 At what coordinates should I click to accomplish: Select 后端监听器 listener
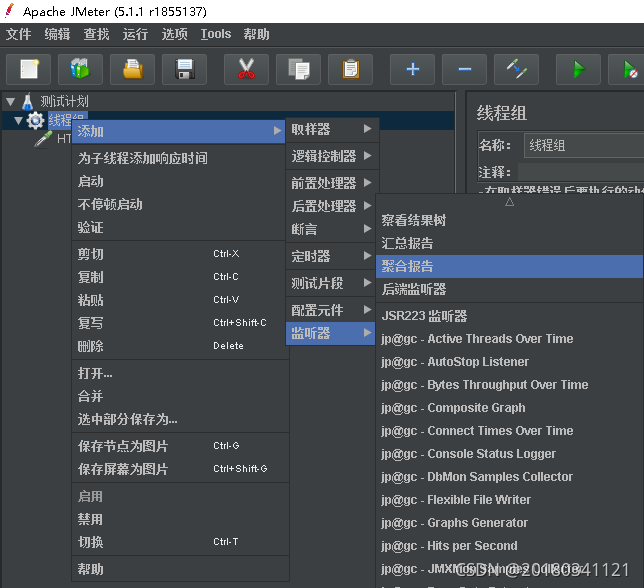509,289
